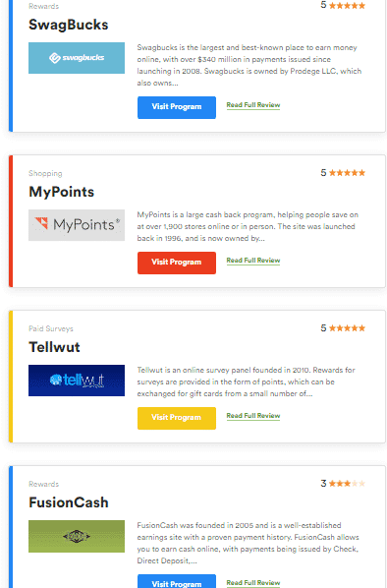The height and width of the screenshot is (588, 387).
Task: Click the FusionCash logo image
Action: 77,536
